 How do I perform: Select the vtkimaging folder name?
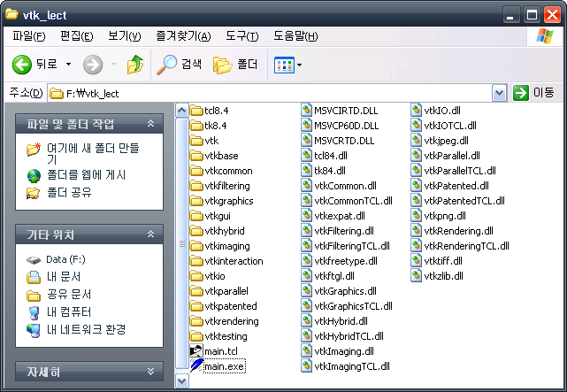227,246
